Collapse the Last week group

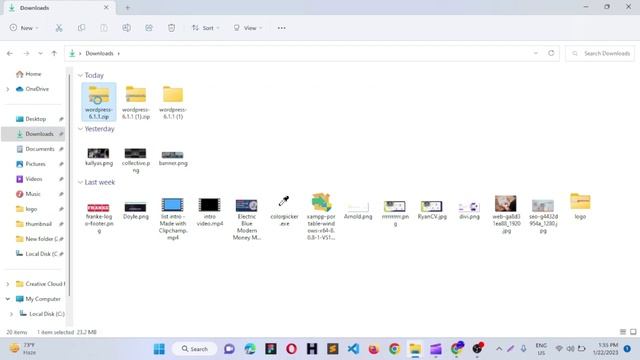tap(80, 182)
